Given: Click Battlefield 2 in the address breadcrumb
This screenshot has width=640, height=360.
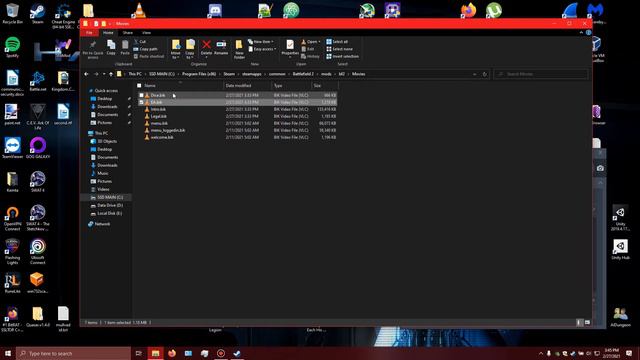Looking at the screenshot, I should 303,74.
